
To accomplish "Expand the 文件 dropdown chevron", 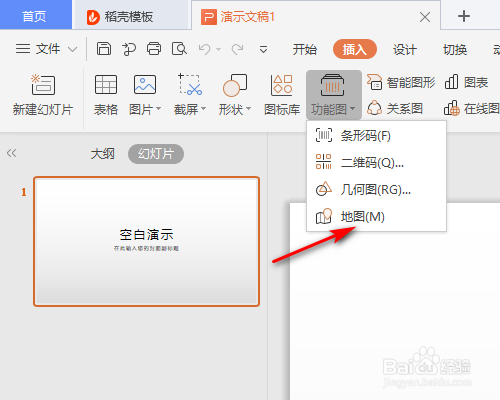I will [73, 50].
